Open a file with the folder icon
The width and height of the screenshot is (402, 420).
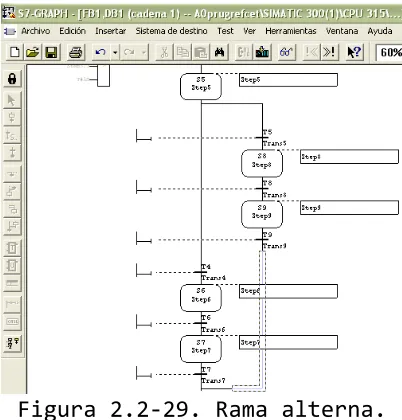[33, 52]
